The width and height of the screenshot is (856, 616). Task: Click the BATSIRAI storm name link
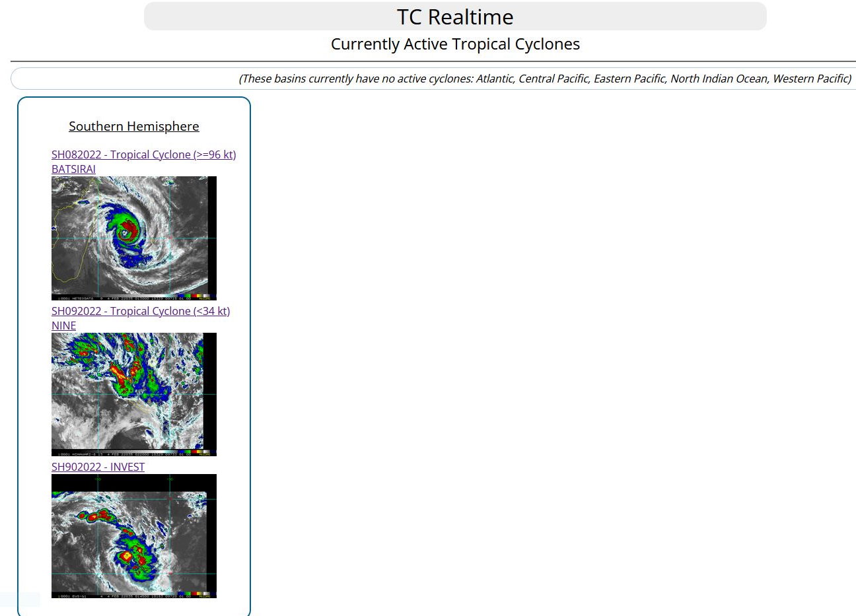(x=73, y=169)
